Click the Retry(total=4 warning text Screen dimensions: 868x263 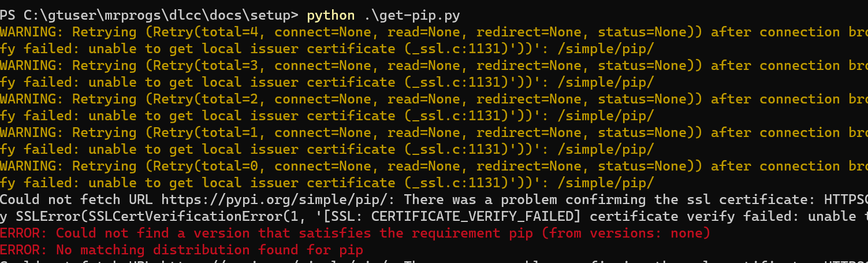(207, 32)
